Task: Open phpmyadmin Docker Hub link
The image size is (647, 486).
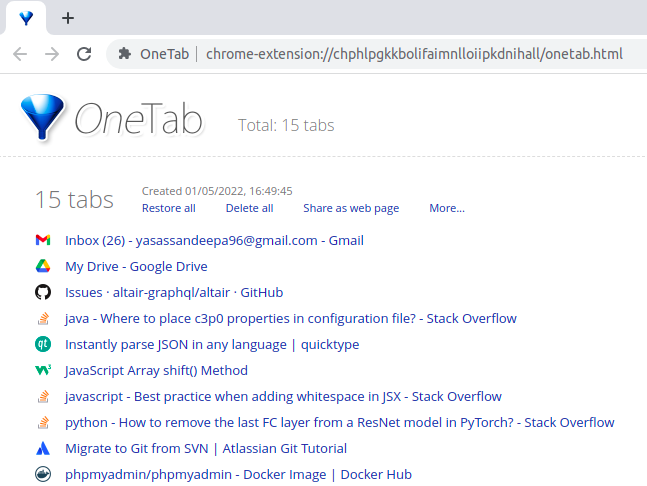Action: click(x=238, y=474)
